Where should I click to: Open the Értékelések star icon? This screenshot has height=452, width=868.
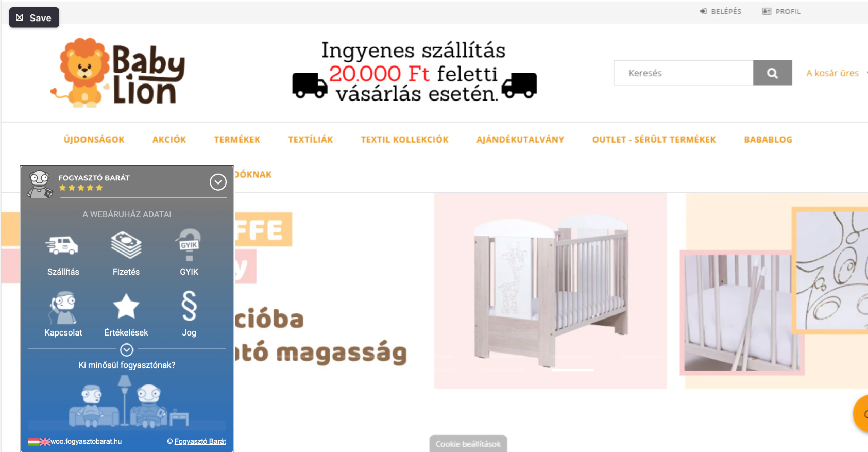click(126, 306)
